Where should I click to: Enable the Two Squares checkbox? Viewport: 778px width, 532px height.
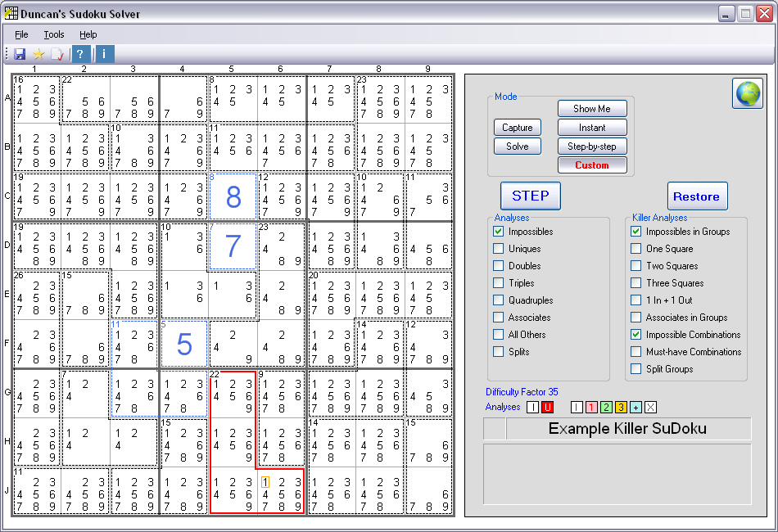636,266
